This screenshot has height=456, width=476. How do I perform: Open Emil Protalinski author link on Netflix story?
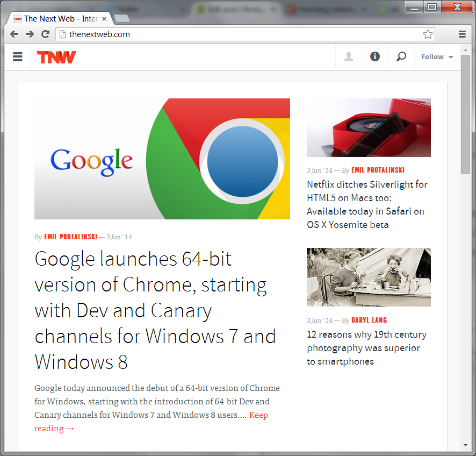point(378,170)
